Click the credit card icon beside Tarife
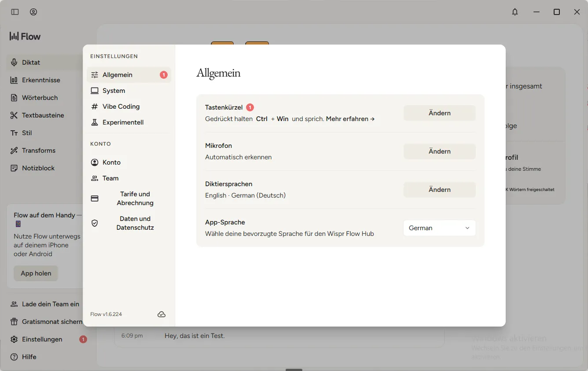The width and height of the screenshot is (588, 371). pos(95,198)
